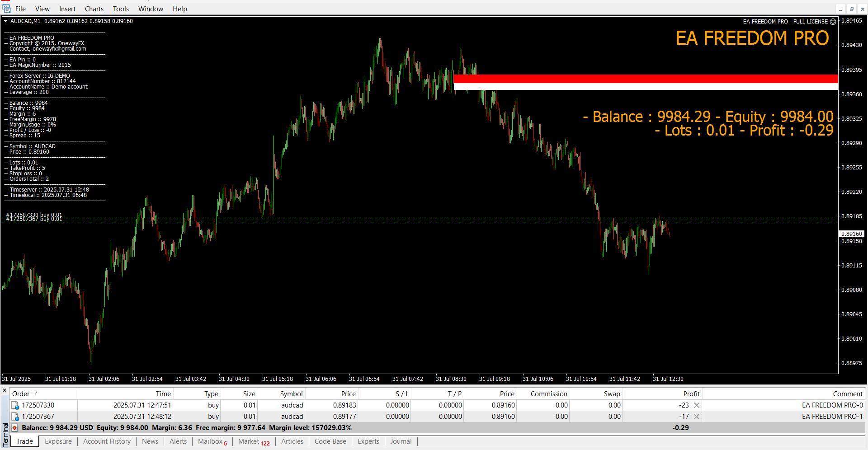
Task: Open the Charts menu
Action: pyautogui.click(x=94, y=9)
